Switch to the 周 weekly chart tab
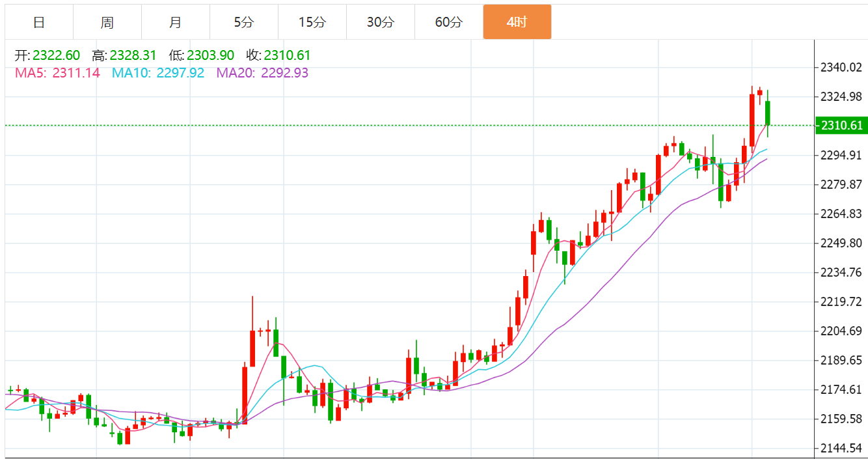Image resolution: width=868 pixels, height=459 pixels. pos(107,22)
